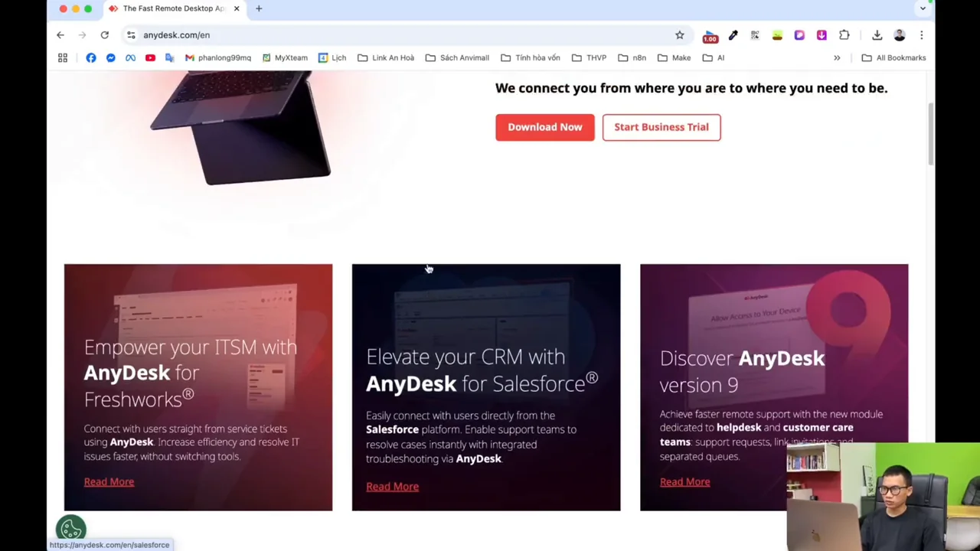The height and width of the screenshot is (551, 980).
Task: Open the YouTube bookmark
Action: click(x=150, y=57)
